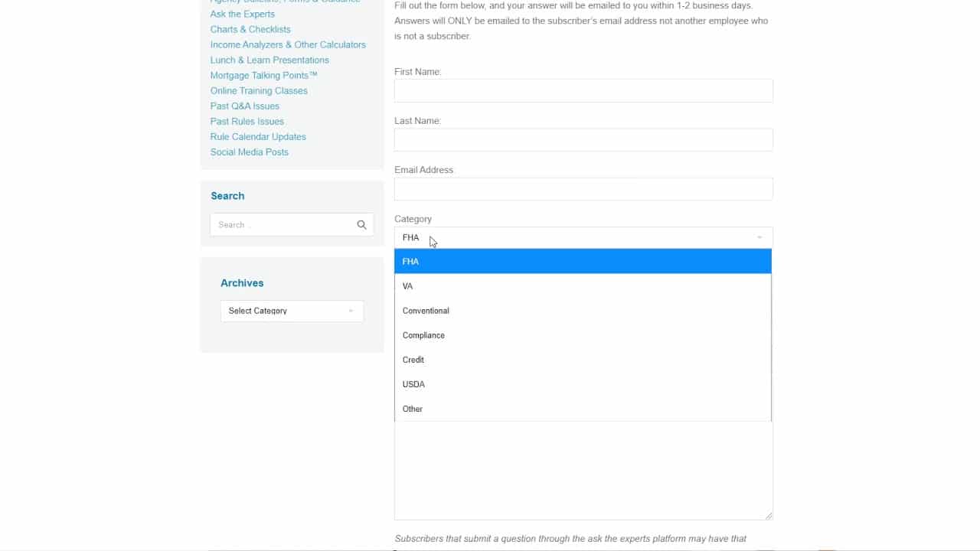Choose VA in the dropdown list
The width and height of the screenshot is (980, 551).
coord(582,286)
